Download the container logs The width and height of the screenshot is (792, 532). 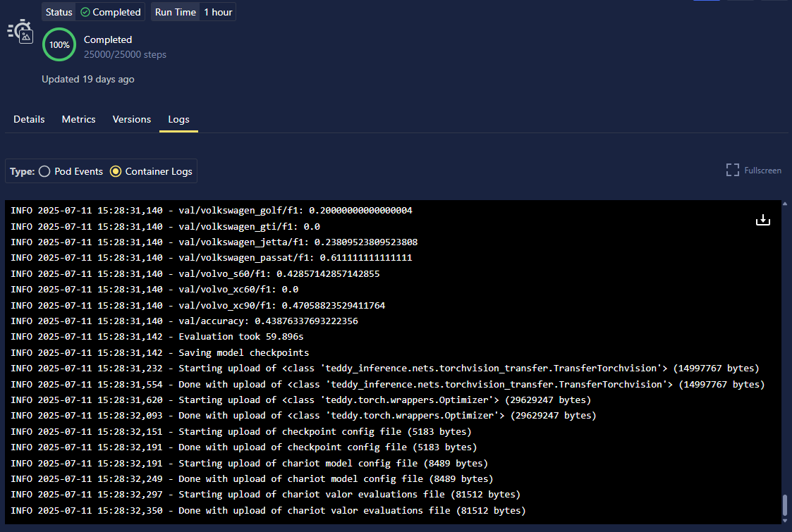tap(762, 220)
